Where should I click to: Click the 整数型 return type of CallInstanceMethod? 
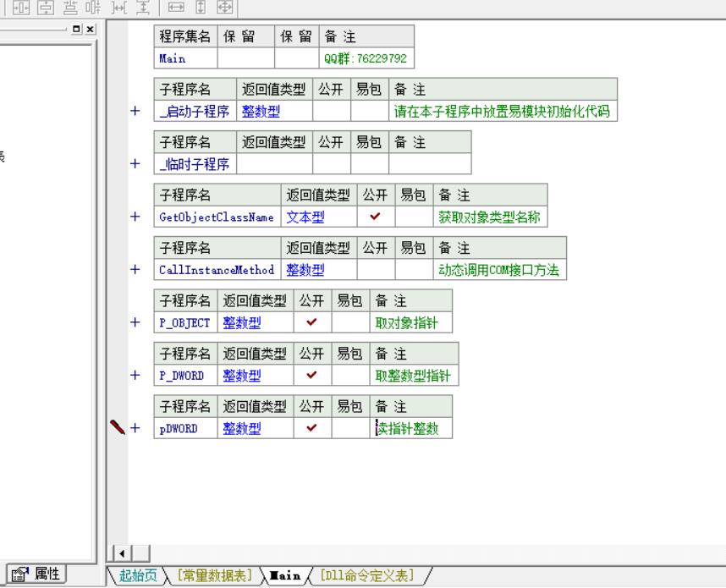tap(319, 269)
